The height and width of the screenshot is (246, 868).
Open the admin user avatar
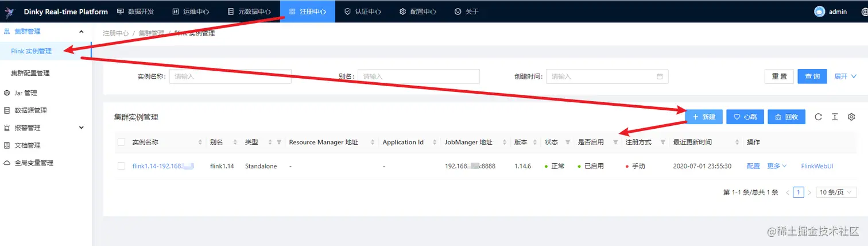coord(819,11)
